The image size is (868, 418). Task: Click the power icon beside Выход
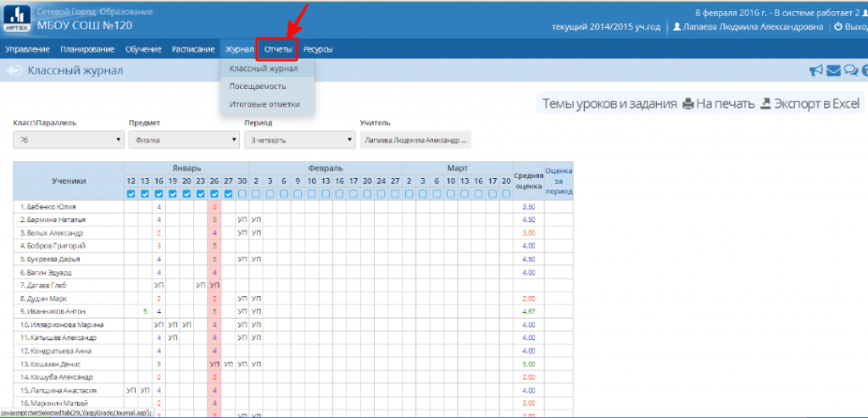pyautogui.click(x=838, y=27)
